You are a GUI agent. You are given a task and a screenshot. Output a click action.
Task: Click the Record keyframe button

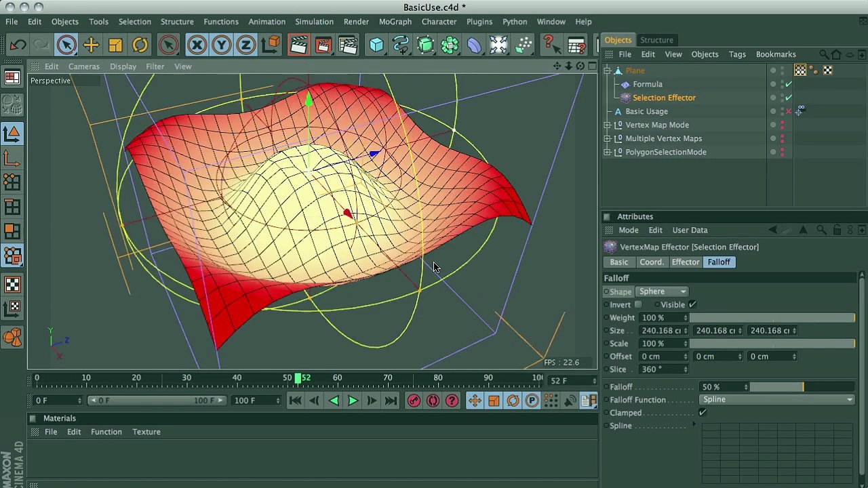pos(414,401)
